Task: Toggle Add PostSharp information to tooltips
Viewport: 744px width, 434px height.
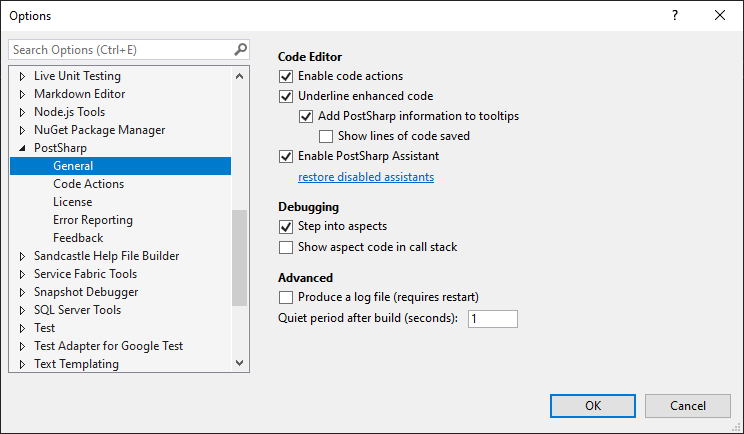Action: tap(306, 116)
